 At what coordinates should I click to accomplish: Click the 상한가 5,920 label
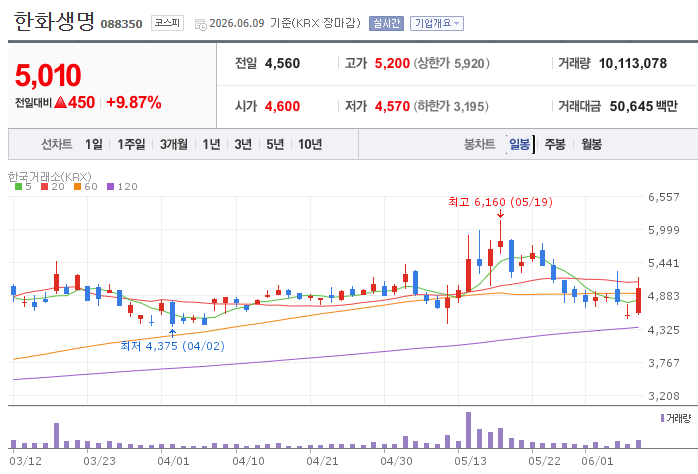click(451, 63)
